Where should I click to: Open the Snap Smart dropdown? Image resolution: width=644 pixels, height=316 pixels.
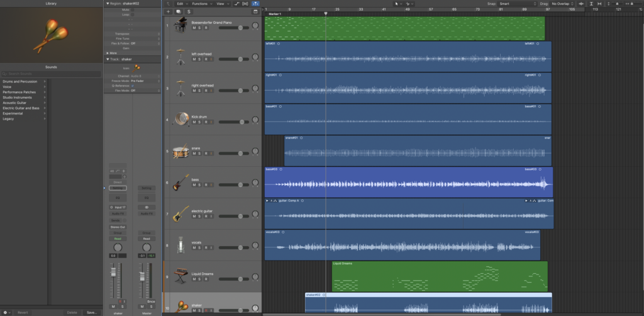click(517, 4)
